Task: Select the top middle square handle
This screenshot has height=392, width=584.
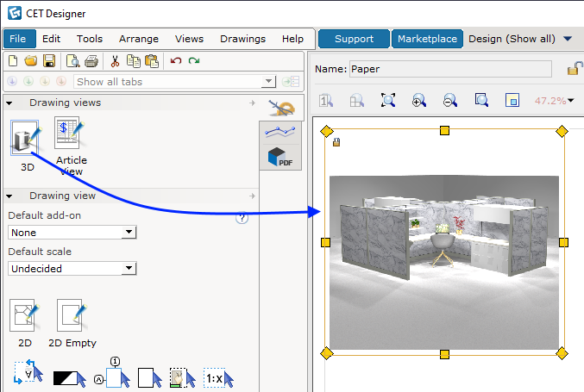Action: [444, 131]
